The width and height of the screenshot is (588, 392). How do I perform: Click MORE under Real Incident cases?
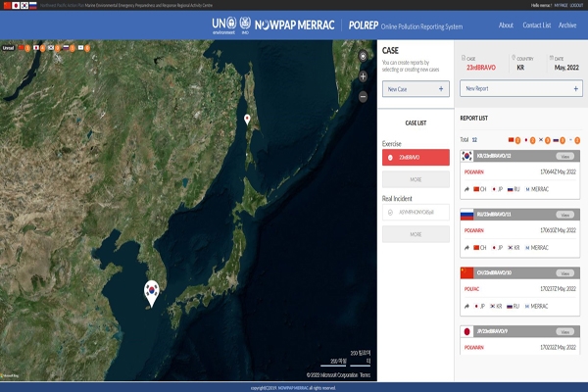(x=416, y=234)
